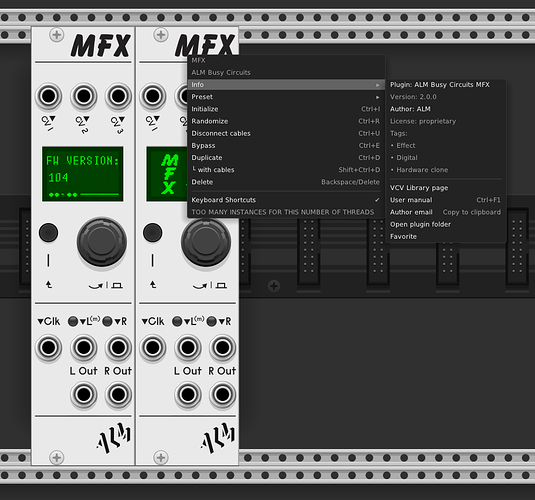
Task: Toggle the Keyboard Shortcuts option
Action: tap(286, 200)
